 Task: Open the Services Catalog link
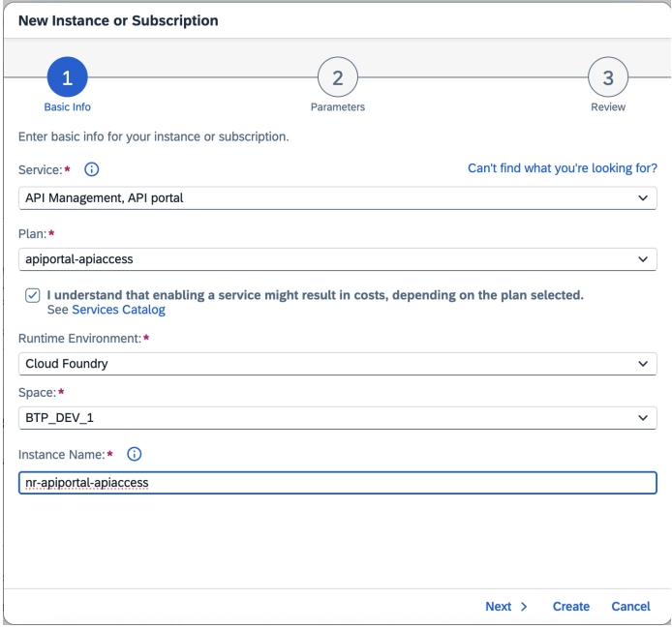[119, 311]
